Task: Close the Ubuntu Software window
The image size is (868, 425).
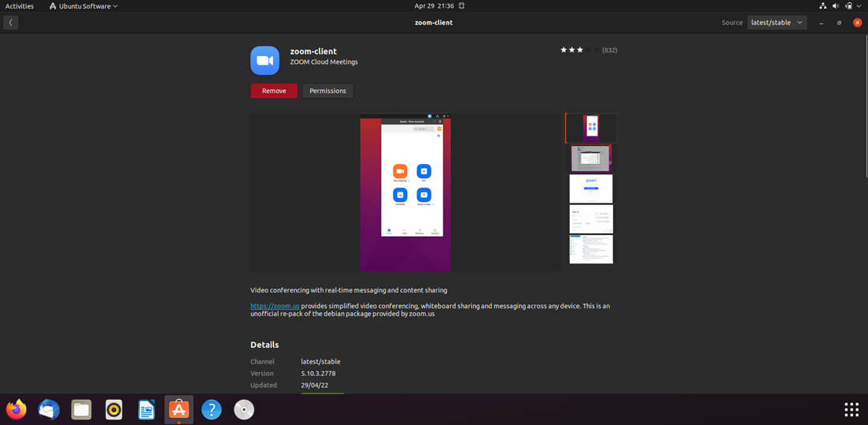Action: tap(858, 23)
